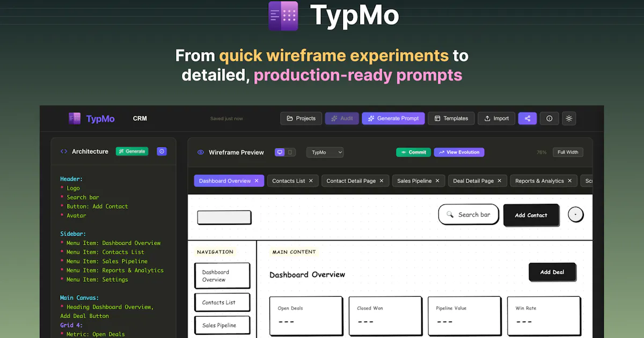
Task: Click Generate Prompt button
Action: click(x=393, y=119)
